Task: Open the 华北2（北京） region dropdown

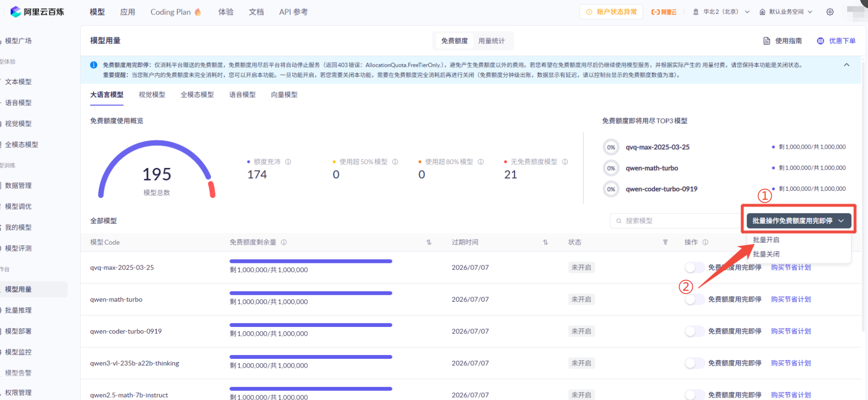Action: click(x=721, y=12)
